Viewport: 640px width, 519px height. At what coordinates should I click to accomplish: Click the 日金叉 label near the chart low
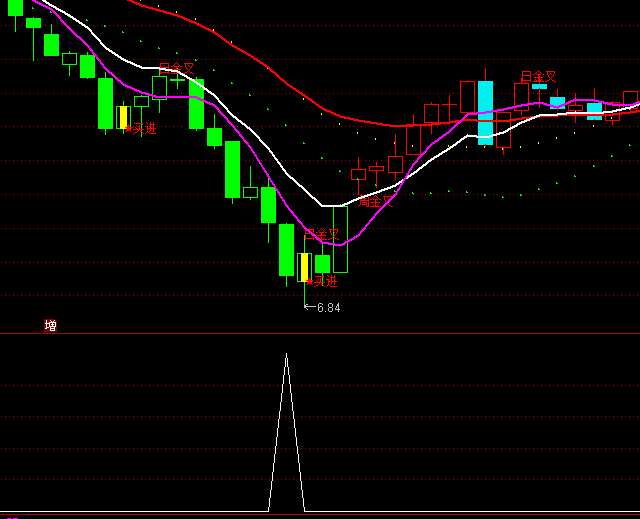click(x=322, y=234)
